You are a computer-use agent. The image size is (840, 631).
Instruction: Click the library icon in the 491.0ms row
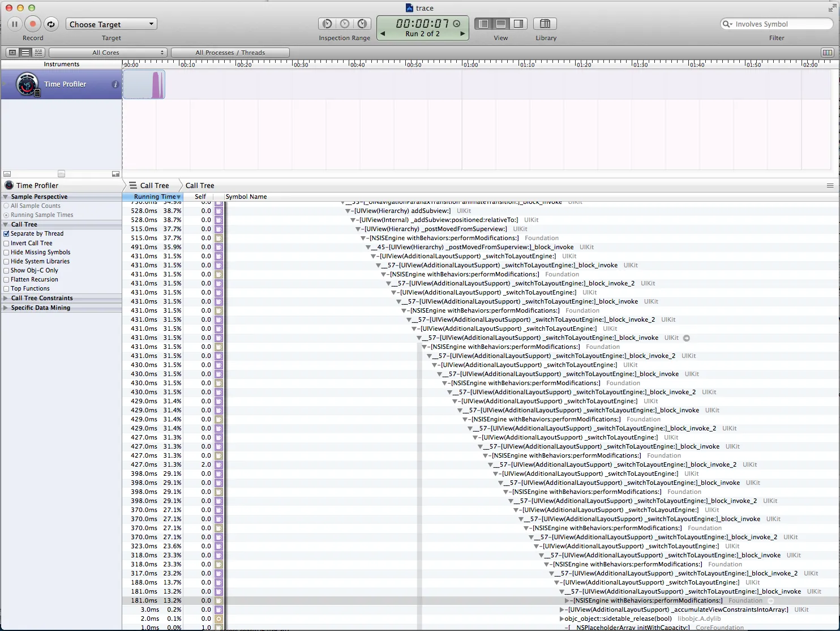click(x=218, y=247)
